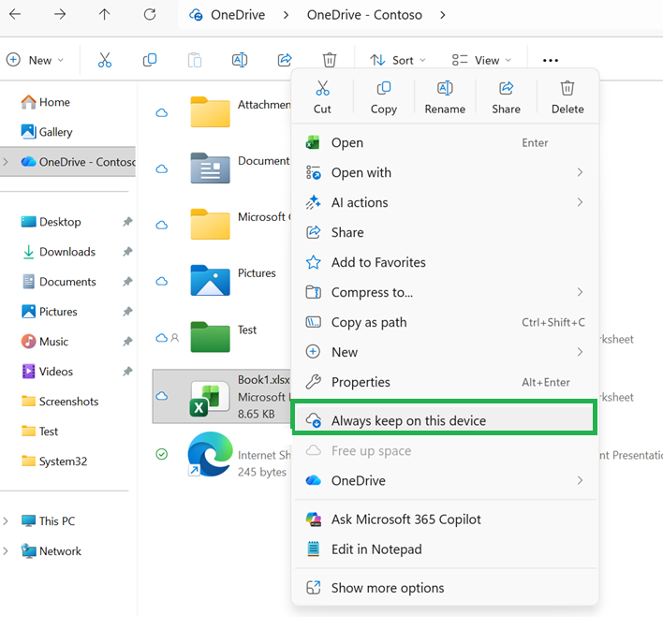The image size is (663, 644).
Task: Click the Book1.xlsx Excel file icon
Action: [210, 398]
